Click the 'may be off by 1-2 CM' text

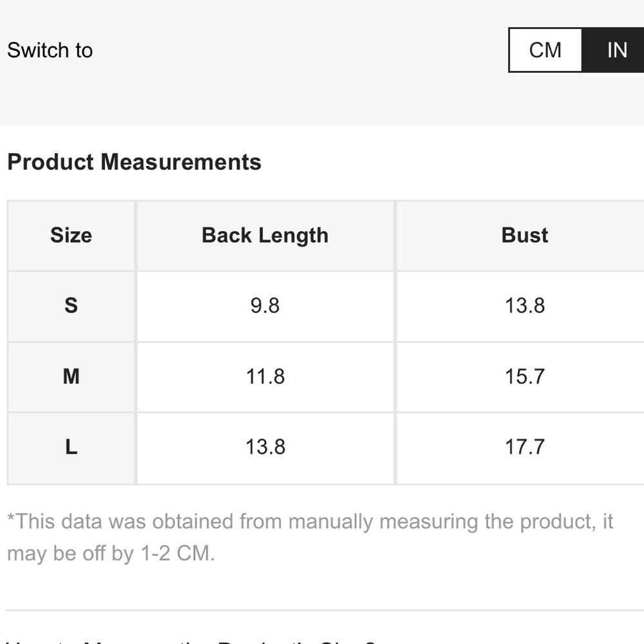(111, 553)
